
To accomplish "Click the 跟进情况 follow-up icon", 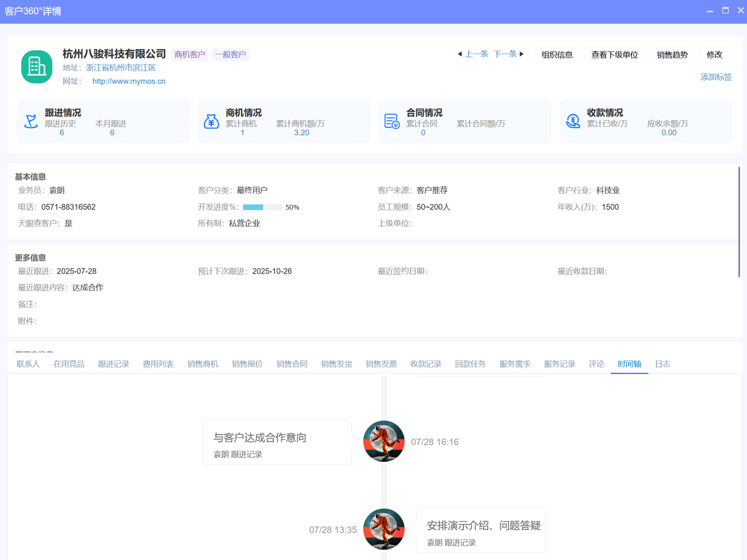I will pos(30,121).
